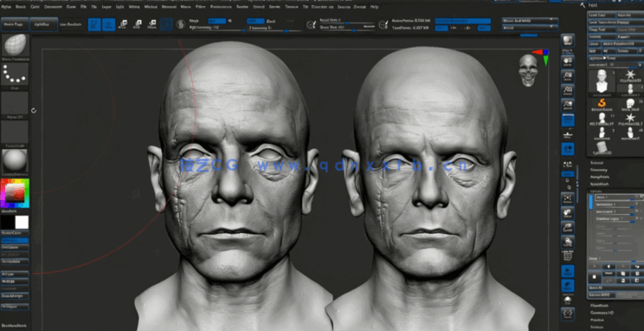This screenshot has width=644, height=331.
Task: Expand the FiberMesh section in Tool palette
Action: pos(600,305)
